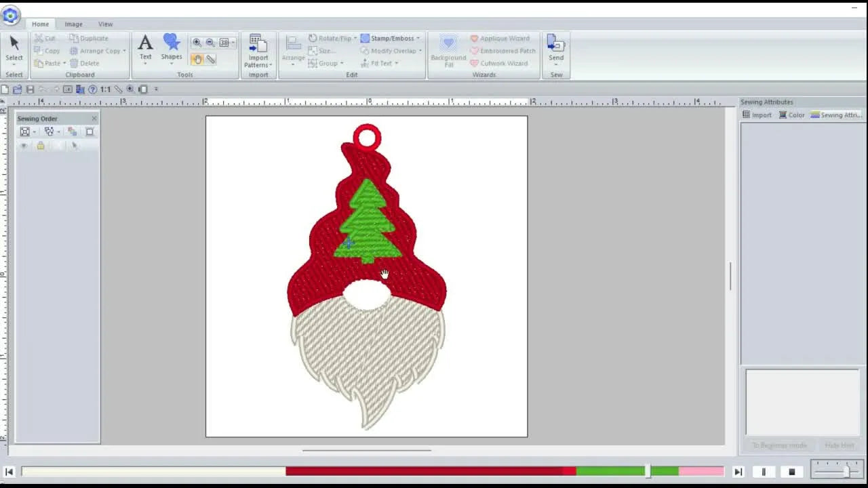Pause the stitch simulation

coord(764,472)
